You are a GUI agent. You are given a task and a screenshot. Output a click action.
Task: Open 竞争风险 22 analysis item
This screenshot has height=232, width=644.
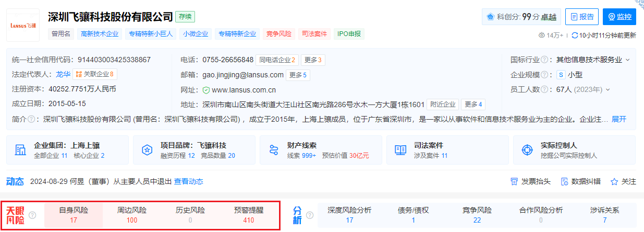coord(477,215)
